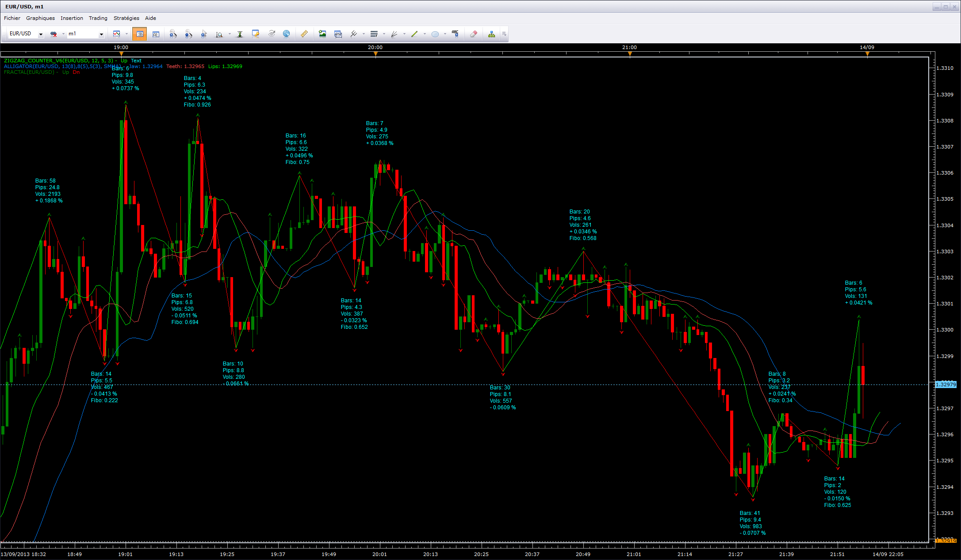Click the chart window with pencil icon
Image resolution: width=961 pixels, height=560 pixels.
(255, 34)
